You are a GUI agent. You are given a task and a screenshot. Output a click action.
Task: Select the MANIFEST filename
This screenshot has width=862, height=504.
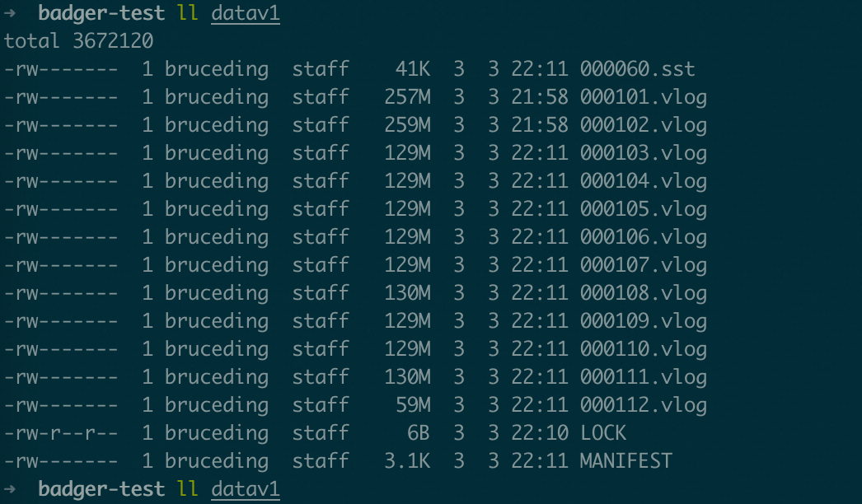pyautogui.click(x=625, y=461)
